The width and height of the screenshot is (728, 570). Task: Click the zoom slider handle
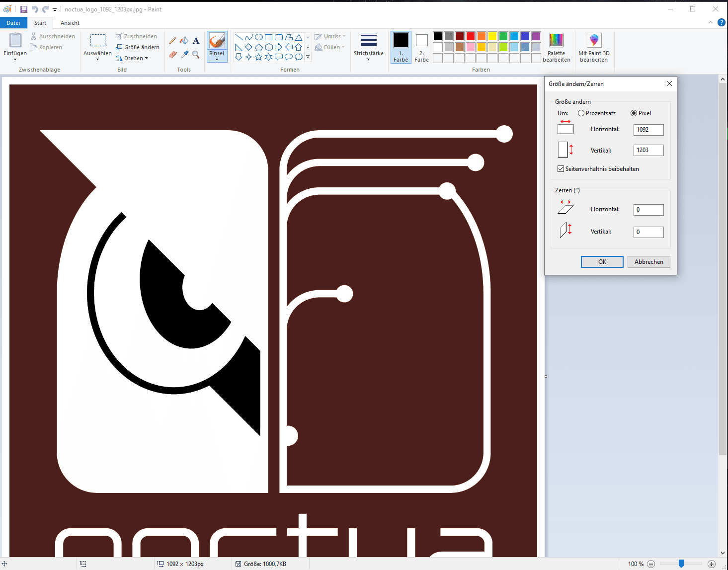click(x=681, y=564)
